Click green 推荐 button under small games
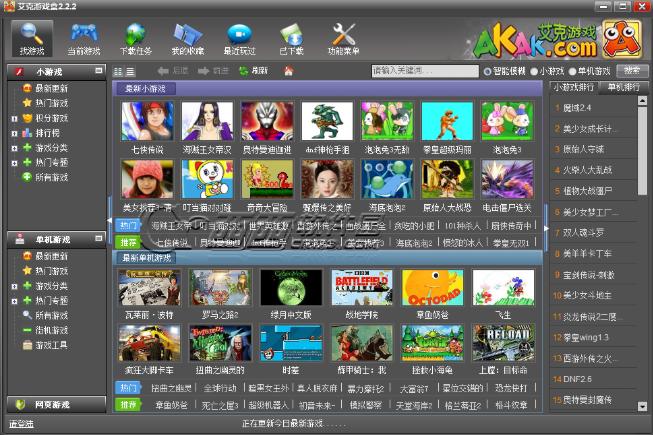Screen dimensions: 653x435 [128, 242]
